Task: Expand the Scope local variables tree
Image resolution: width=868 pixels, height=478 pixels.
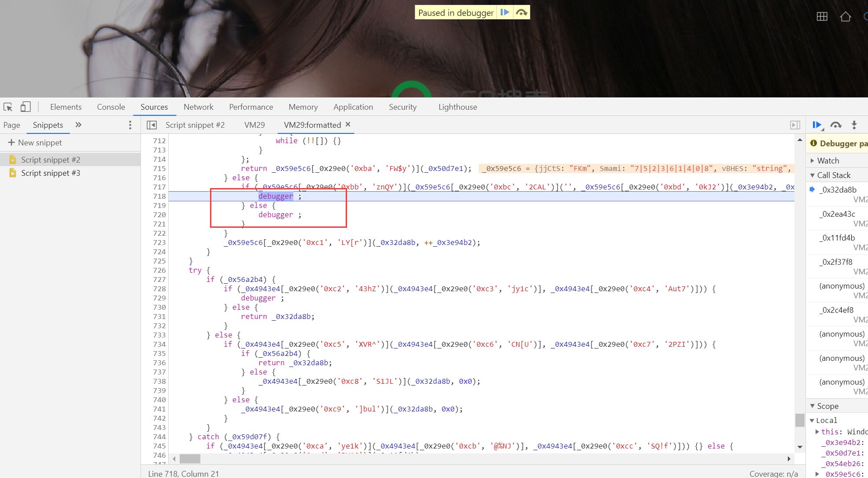Action: coord(814,420)
